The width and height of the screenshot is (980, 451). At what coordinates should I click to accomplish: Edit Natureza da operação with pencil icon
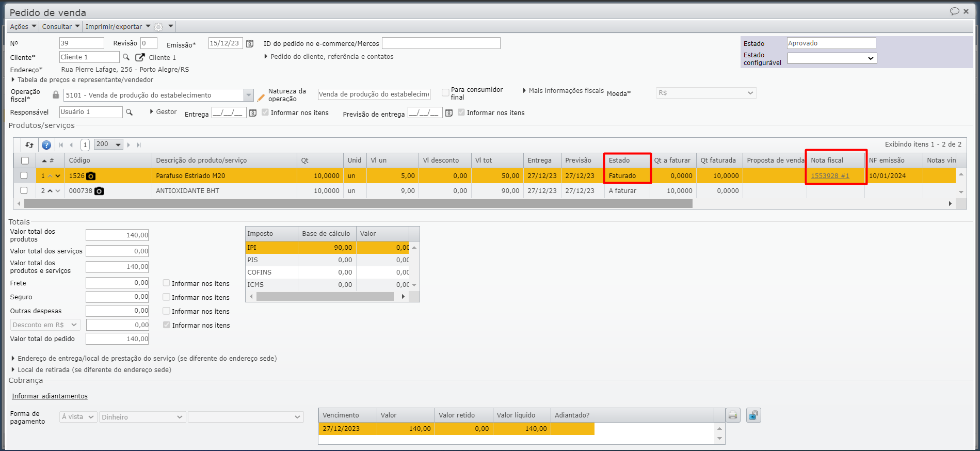261,97
